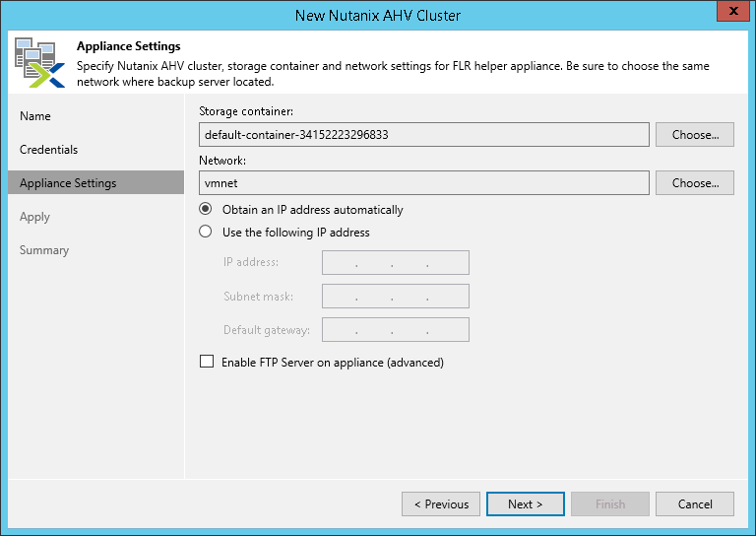Click the Storage container text field
The width and height of the screenshot is (756, 536).
(423, 135)
